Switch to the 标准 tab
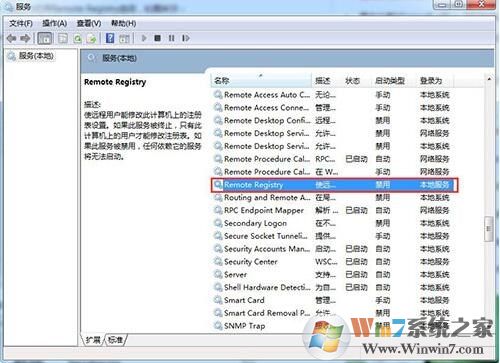 [115, 340]
